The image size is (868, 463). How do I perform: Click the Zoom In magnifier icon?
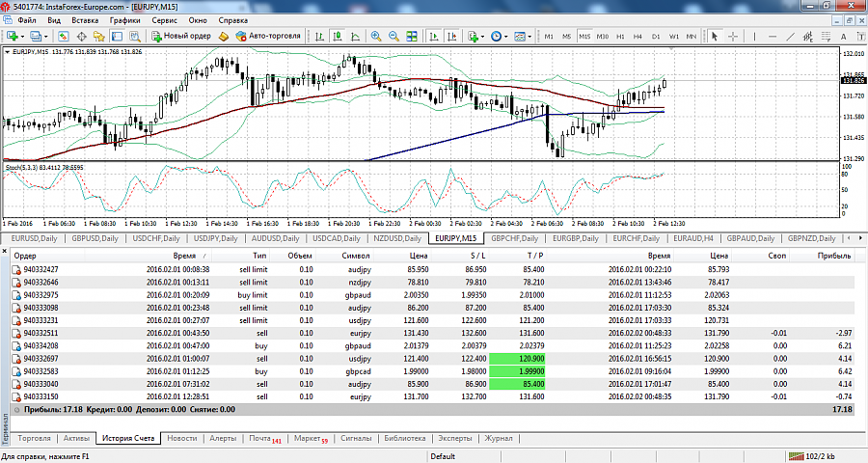tap(376, 36)
